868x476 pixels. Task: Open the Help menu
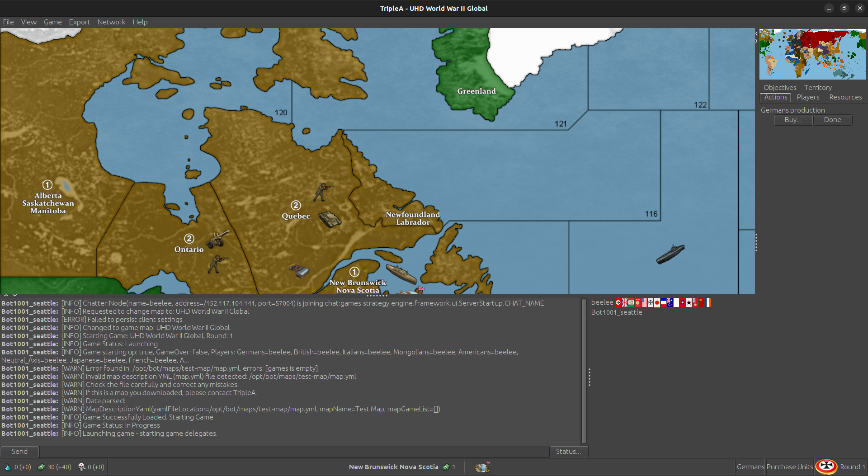point(140,22)
